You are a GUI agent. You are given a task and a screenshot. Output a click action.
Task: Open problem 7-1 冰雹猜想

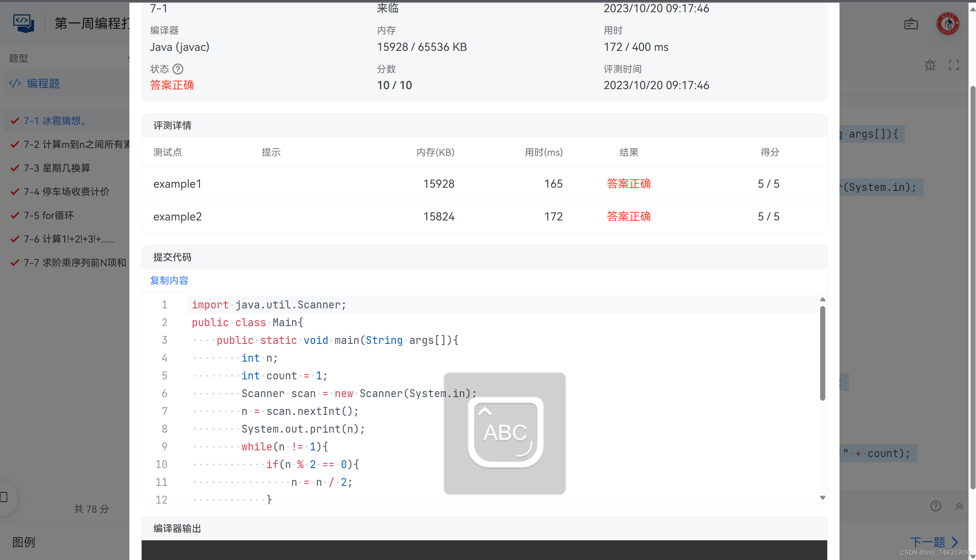click(x=55, y=121)
